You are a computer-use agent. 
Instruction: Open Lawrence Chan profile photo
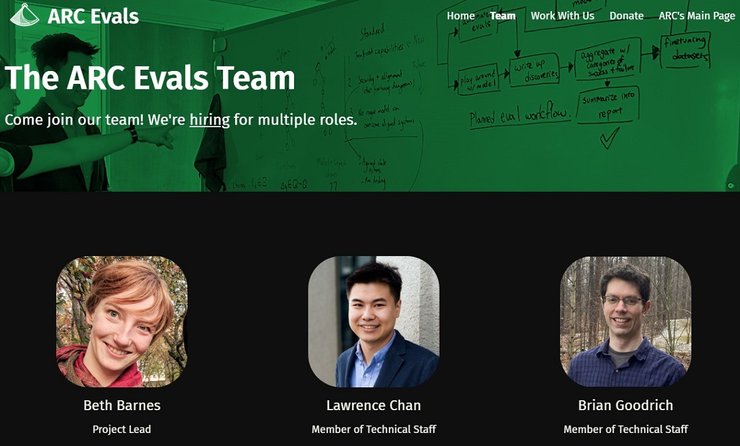point(374,321)
